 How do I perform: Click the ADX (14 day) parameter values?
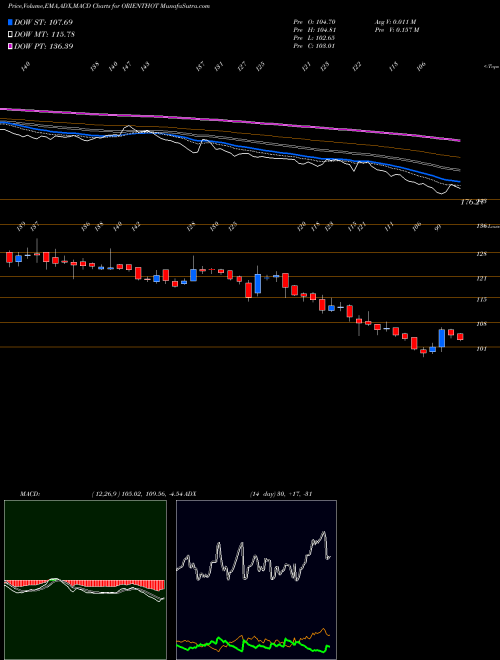(x=280, y=494)
